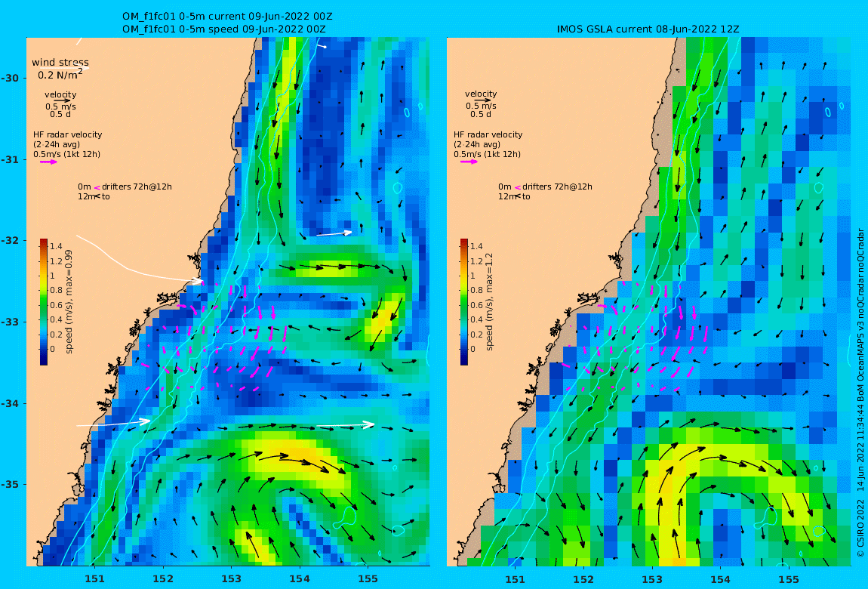
Task: Click the left panel speed color bar
Action: click(x=44, y=302)
